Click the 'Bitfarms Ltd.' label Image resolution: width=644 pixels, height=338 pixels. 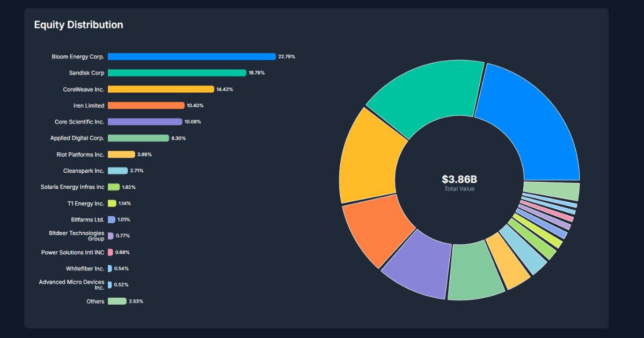click(x=88, y=219)
